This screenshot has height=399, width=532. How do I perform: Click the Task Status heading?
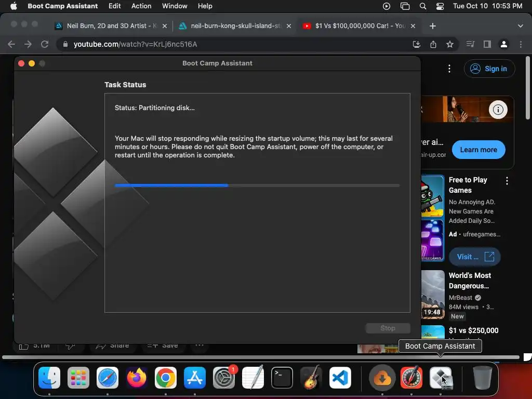[125, 85]
